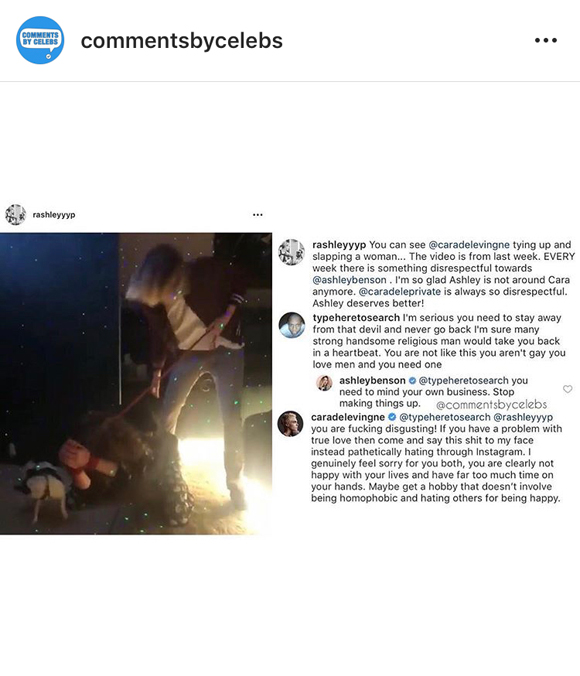580x676 pixels.
Task: Like ashleybenson's reply with the heart
Action: pyautogui.click(x=567, y=389)
